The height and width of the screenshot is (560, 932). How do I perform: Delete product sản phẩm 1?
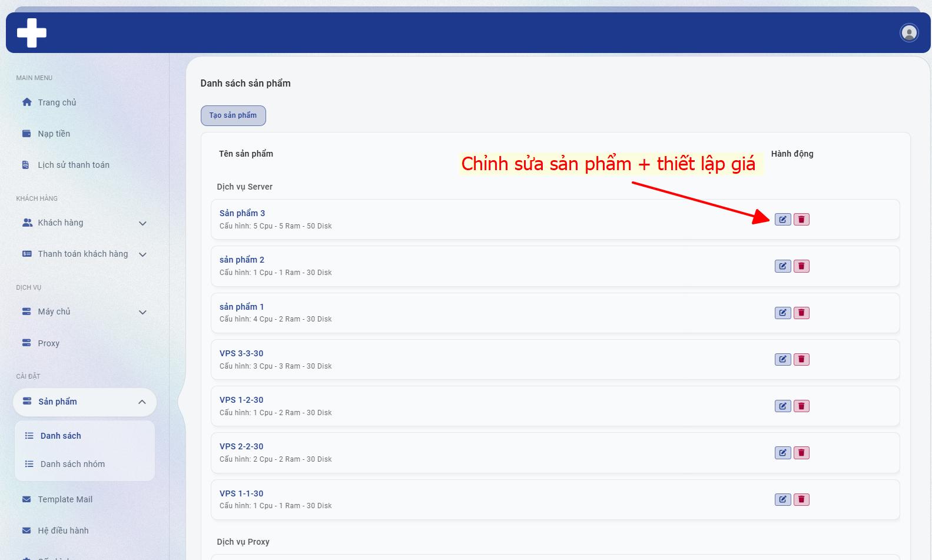(x=801, y=313)
